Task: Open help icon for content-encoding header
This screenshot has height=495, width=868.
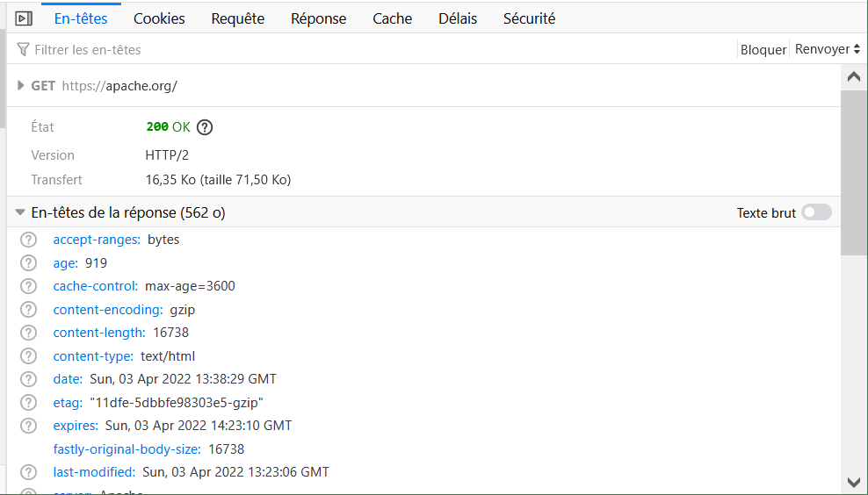Action: tap(28, 310)
